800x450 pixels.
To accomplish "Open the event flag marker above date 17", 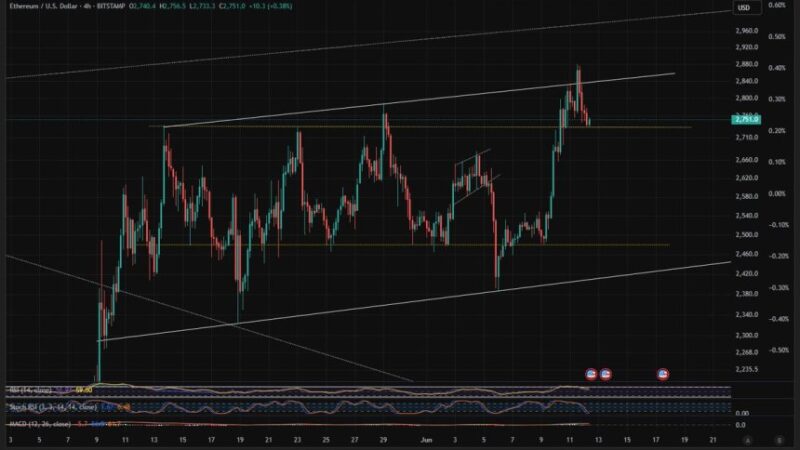I will (663, 374).
